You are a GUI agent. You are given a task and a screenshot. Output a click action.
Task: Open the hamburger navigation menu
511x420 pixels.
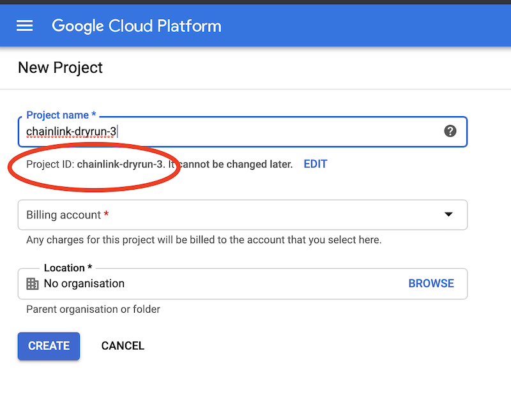tap(25, 26)
